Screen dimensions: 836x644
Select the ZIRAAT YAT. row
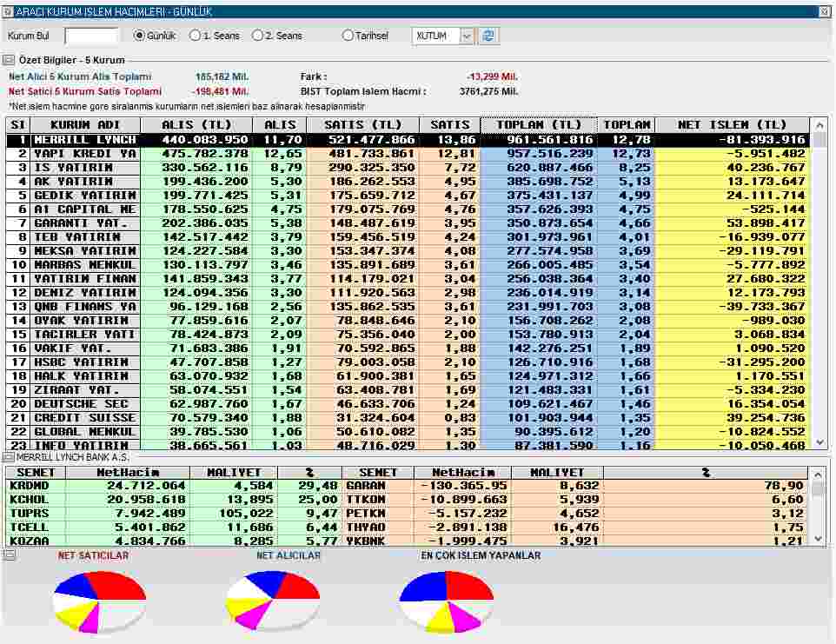pos(408,389)
